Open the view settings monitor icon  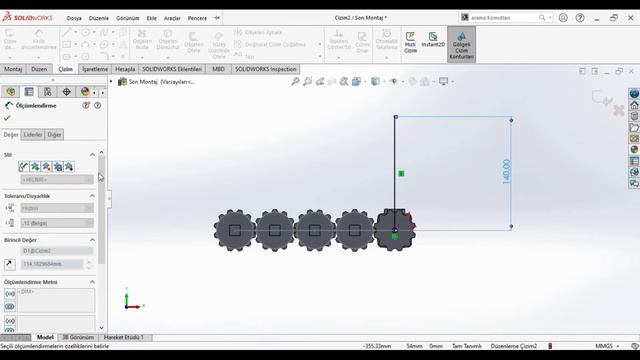(x=444, y=82)
